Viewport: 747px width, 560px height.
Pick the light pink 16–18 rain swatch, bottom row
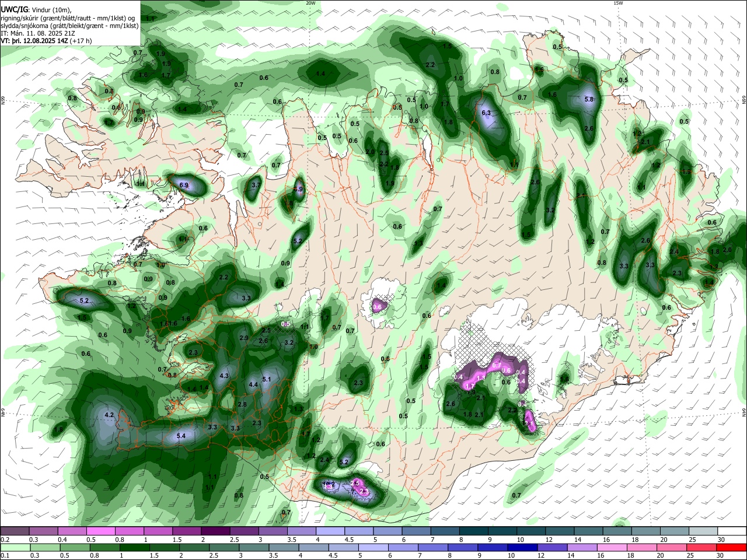[612, 547]
